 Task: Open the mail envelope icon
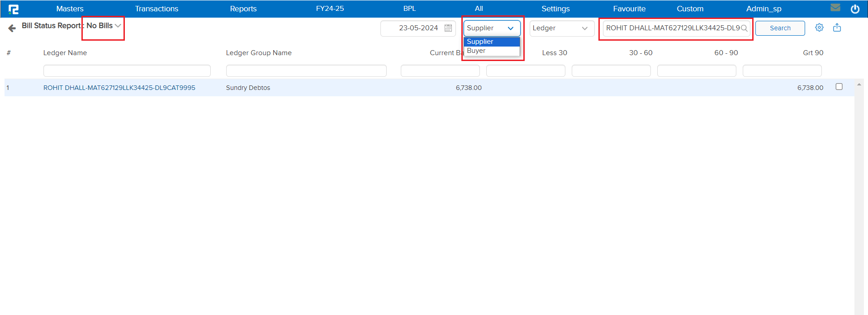[835, 8]
